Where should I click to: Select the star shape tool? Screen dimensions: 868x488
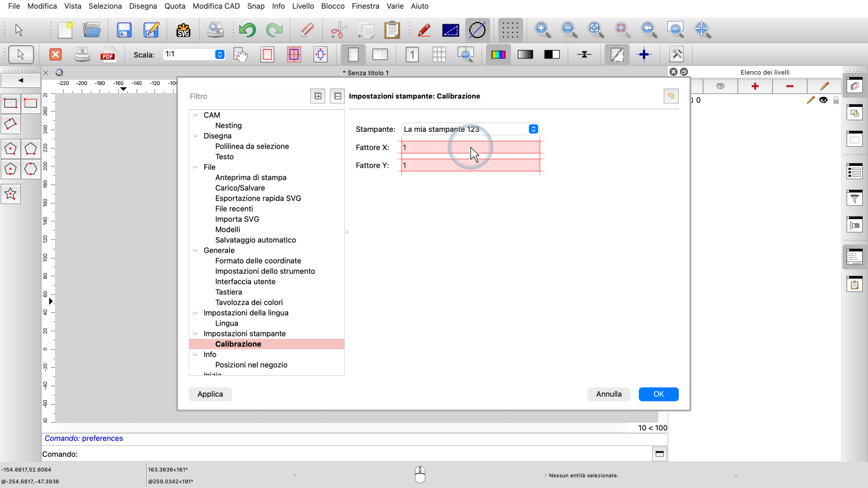tap(10, 194)
